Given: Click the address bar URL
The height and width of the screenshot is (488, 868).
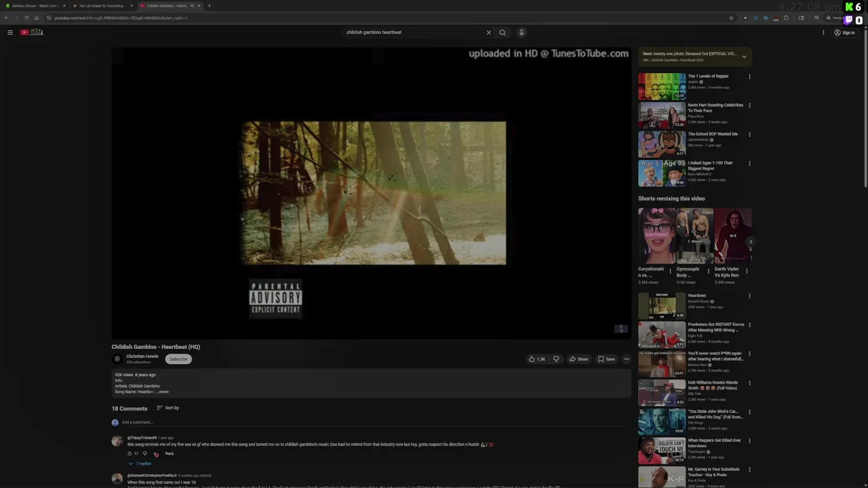Looking at the screenshot, I should (121, 18).
